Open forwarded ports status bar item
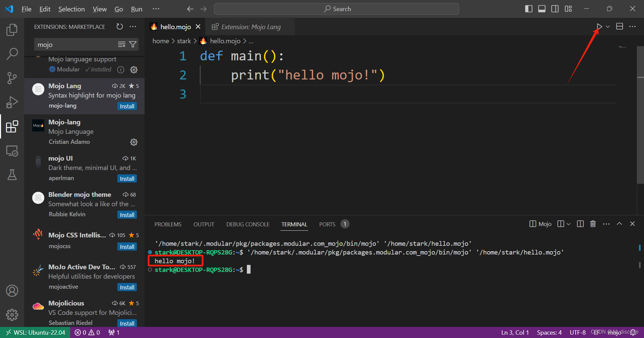This screenshot has width=644, height=338. click(114, 333)
